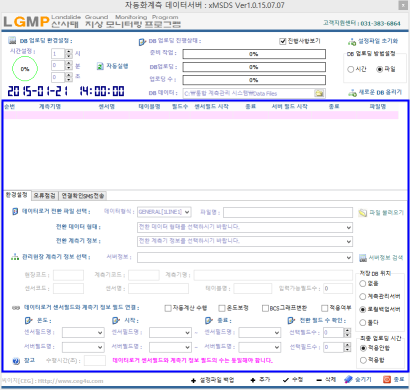This screenshot has height=390, width=411.
Task: Open 시작 서버필드명 dropdown
Action: 170,347
